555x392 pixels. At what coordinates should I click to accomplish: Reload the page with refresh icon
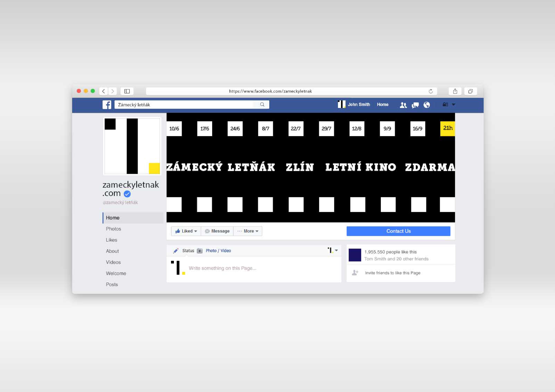click(x=430, y=91)
